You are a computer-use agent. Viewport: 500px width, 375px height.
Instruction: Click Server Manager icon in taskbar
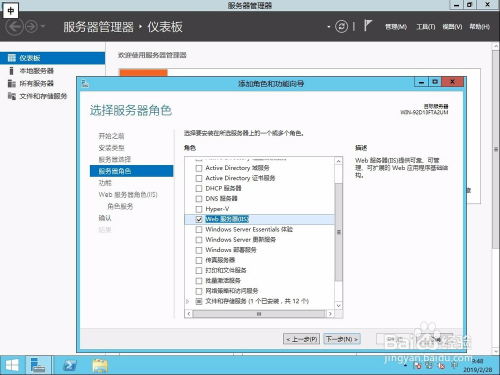click(x=38, y=365)
